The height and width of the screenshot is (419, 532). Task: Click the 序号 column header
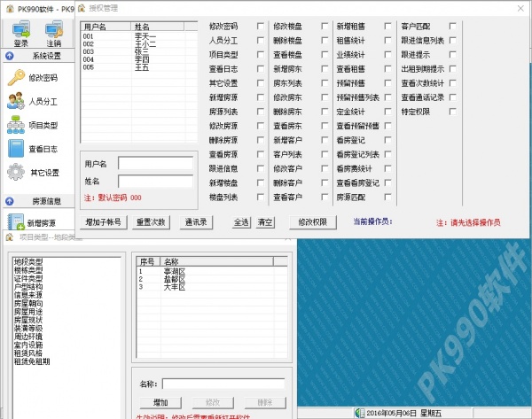(x=148, y=261)
